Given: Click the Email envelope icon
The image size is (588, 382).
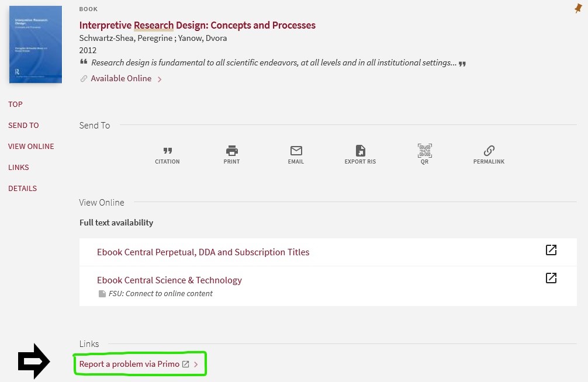Looking at the screenshot, I should pyautogui.click(x=296, y=151).
